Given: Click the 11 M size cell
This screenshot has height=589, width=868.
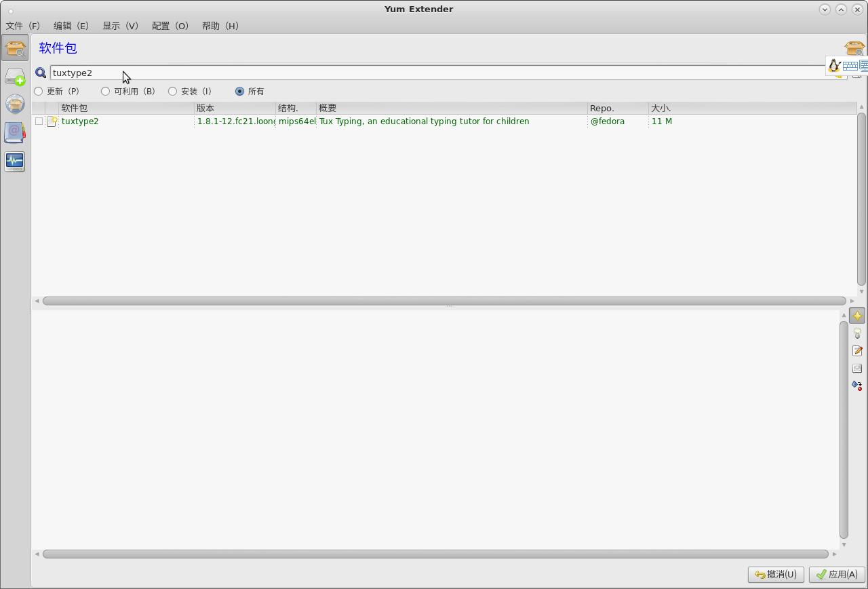Looking at the screenshot, I should [662, 121].
